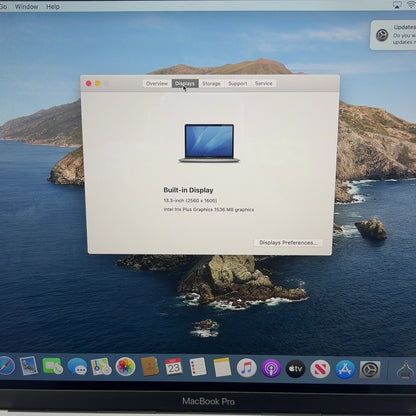The width and height of the screenshot is (416, 416).
Task: Open Safari from the dock
Action: pyautogui.click(x=6, y=366)
